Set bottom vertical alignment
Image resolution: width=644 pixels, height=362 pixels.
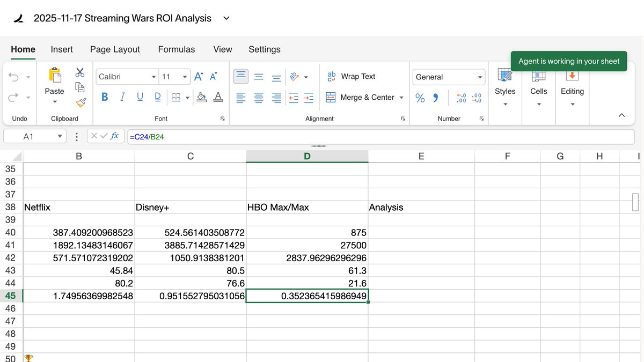tap(276, 77)
